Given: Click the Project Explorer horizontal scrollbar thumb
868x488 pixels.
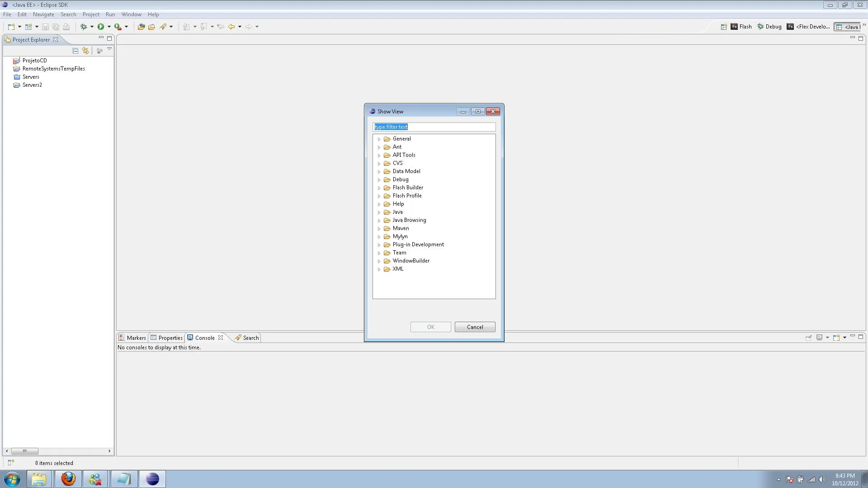Looking at the screenshot, I should coord(25,451).
